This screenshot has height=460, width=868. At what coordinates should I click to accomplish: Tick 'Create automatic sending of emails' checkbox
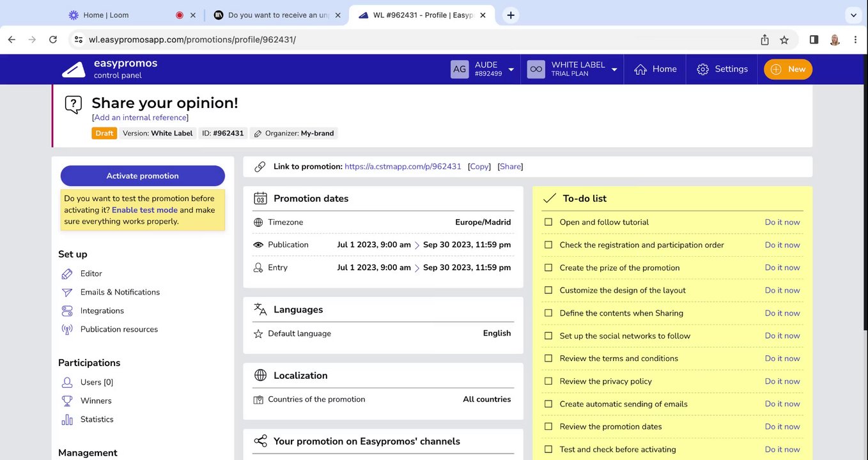(548, 404)
